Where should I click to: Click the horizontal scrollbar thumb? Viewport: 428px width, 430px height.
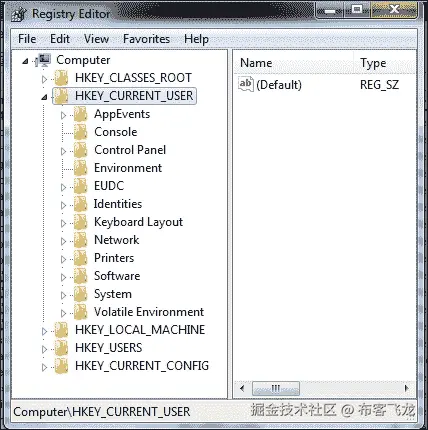click(276, 388)
